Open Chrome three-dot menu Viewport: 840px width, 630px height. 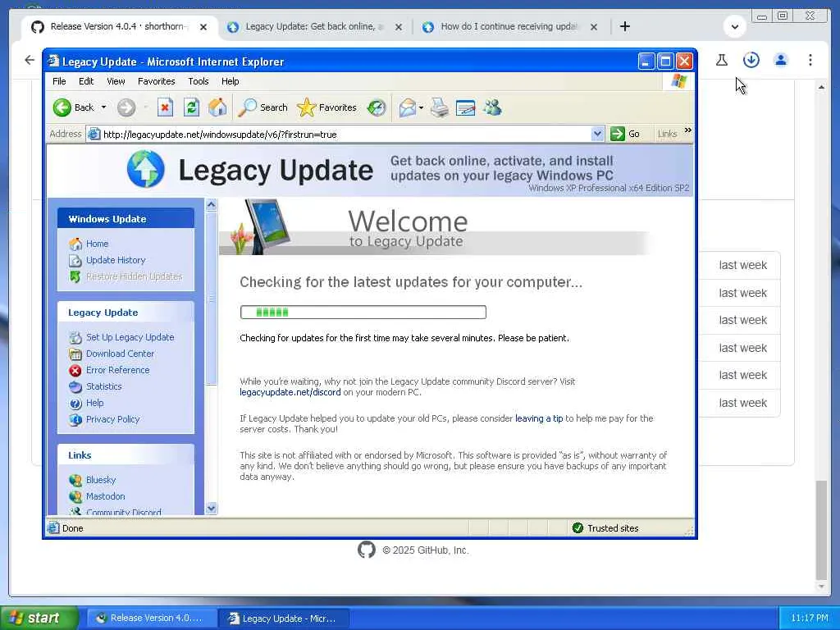(x=810, y=60)
